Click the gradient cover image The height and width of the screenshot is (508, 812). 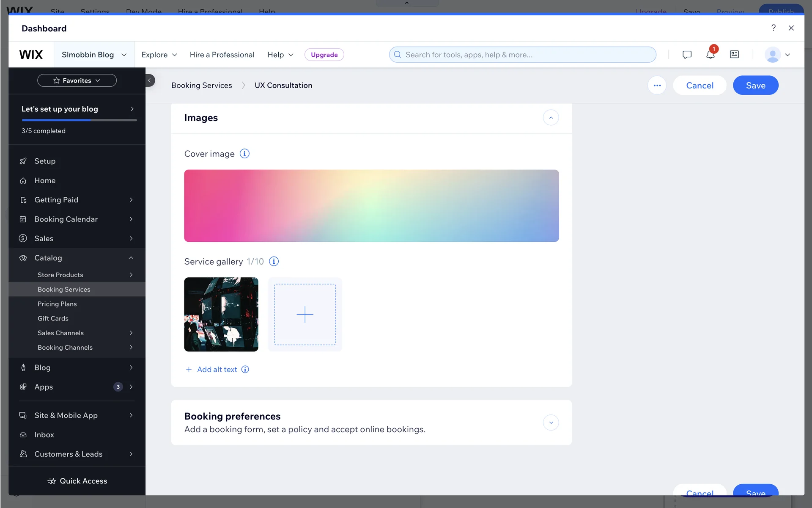[371, 206]
